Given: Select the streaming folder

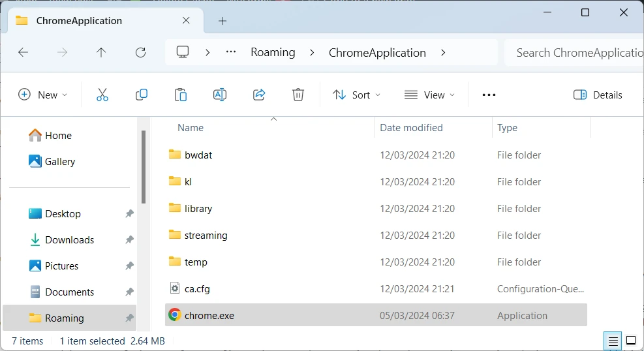Looking at the screenshot, I should 376,235.
